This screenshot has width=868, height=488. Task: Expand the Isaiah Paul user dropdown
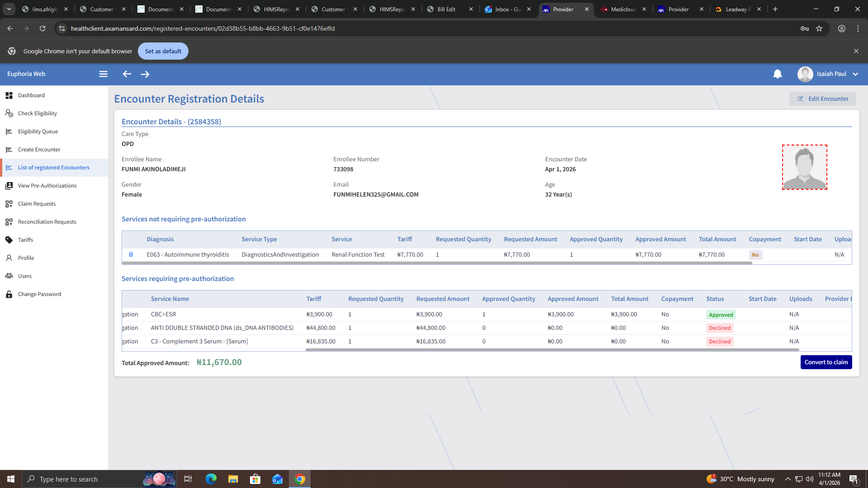(855, 74)
